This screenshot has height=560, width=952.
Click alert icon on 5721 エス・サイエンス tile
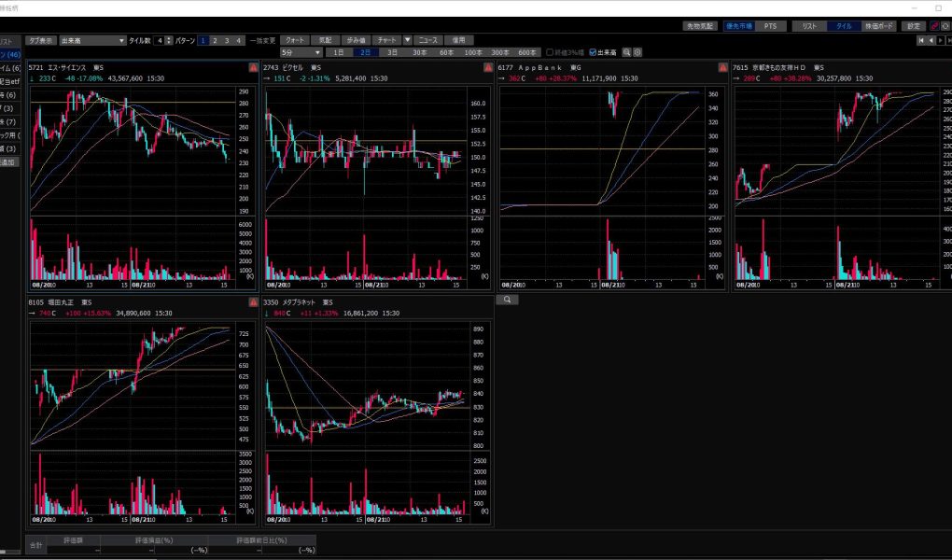(x=253, y=68)
